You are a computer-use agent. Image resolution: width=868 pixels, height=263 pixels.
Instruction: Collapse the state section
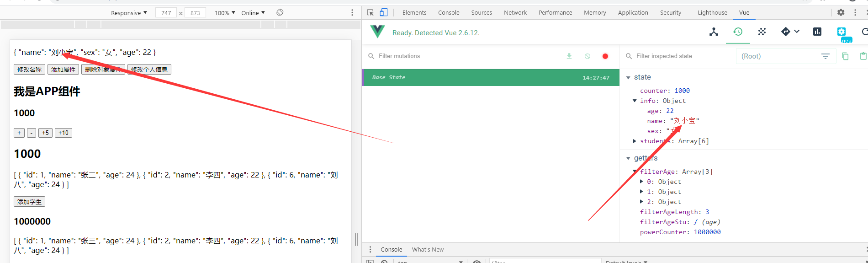coord(628,77)
